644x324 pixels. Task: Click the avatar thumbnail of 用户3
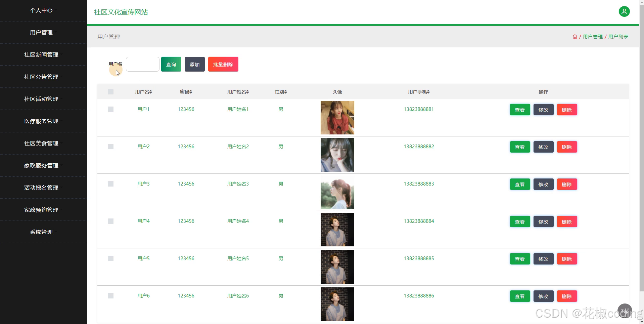pos(337,192)
